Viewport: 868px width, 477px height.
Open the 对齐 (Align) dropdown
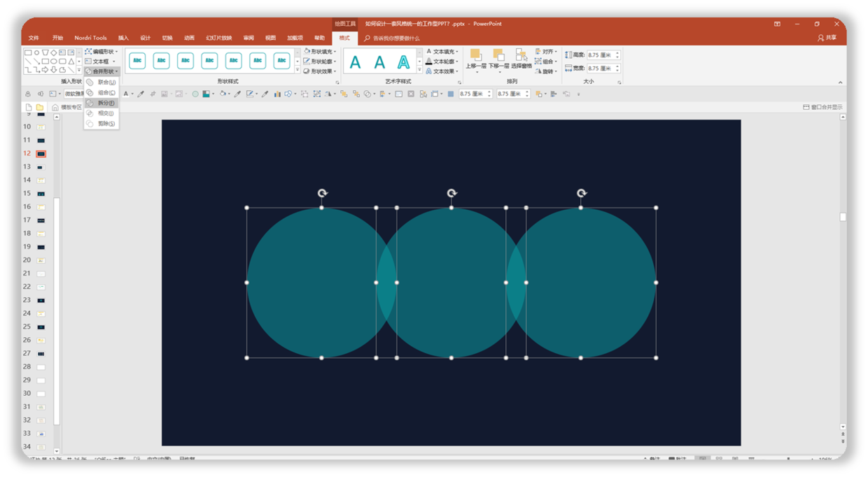pyautogui.click(x=547, y=52)
